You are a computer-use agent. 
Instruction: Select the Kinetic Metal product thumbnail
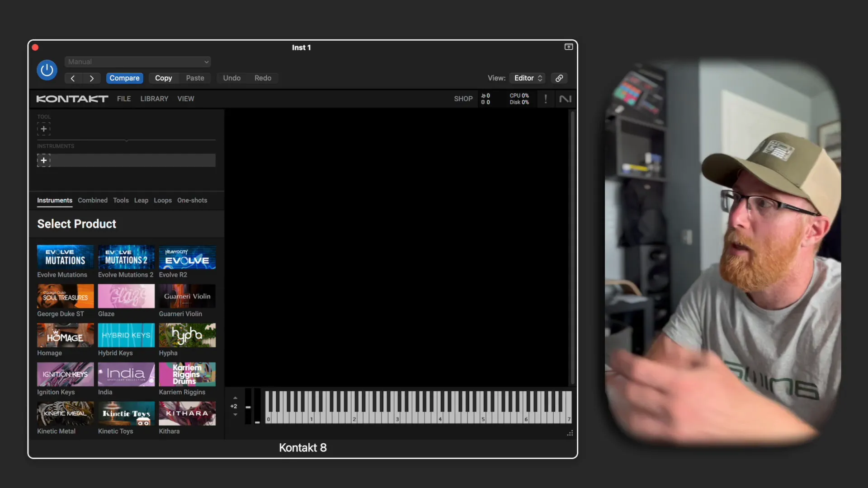click(x=66, y=413)
